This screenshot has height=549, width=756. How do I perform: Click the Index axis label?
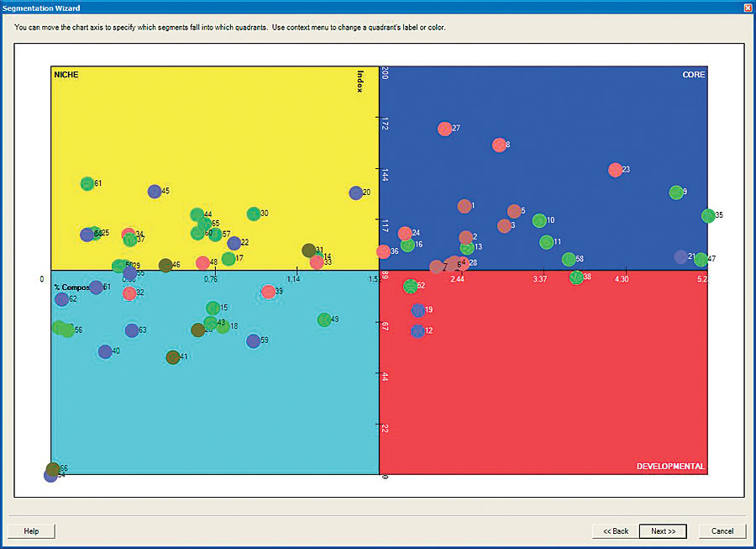360,82
